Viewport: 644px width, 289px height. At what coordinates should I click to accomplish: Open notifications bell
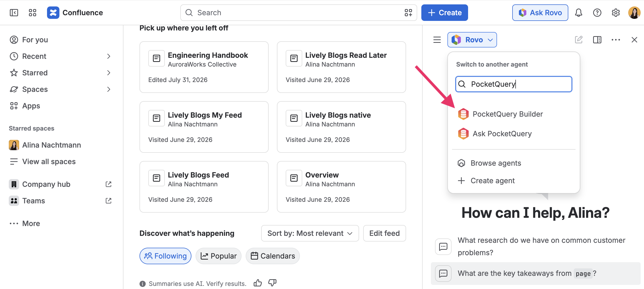click(579, 13)
